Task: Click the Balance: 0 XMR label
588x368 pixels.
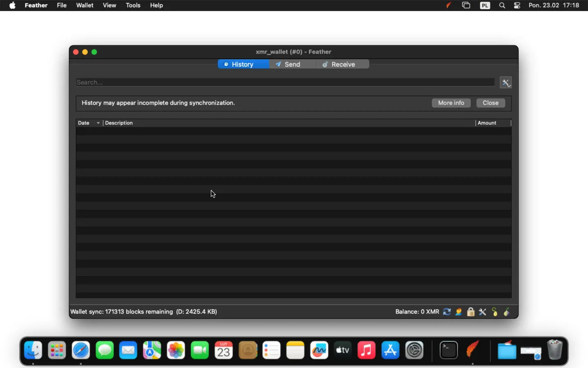Action: [417, 312]
